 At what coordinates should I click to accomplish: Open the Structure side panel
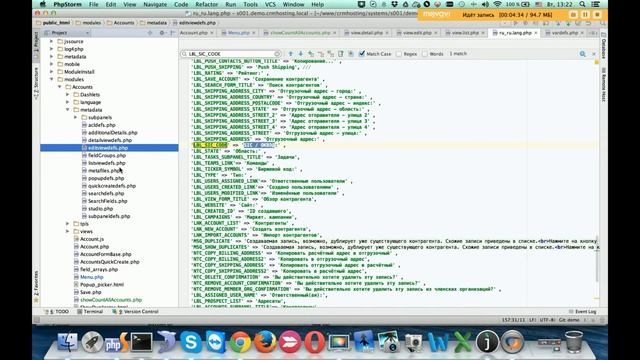36,83
